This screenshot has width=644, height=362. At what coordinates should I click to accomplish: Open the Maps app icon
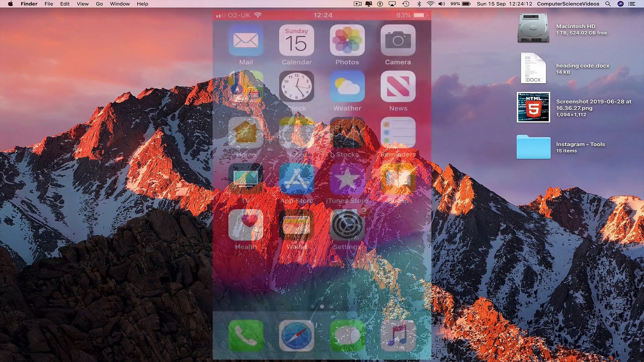246,86
